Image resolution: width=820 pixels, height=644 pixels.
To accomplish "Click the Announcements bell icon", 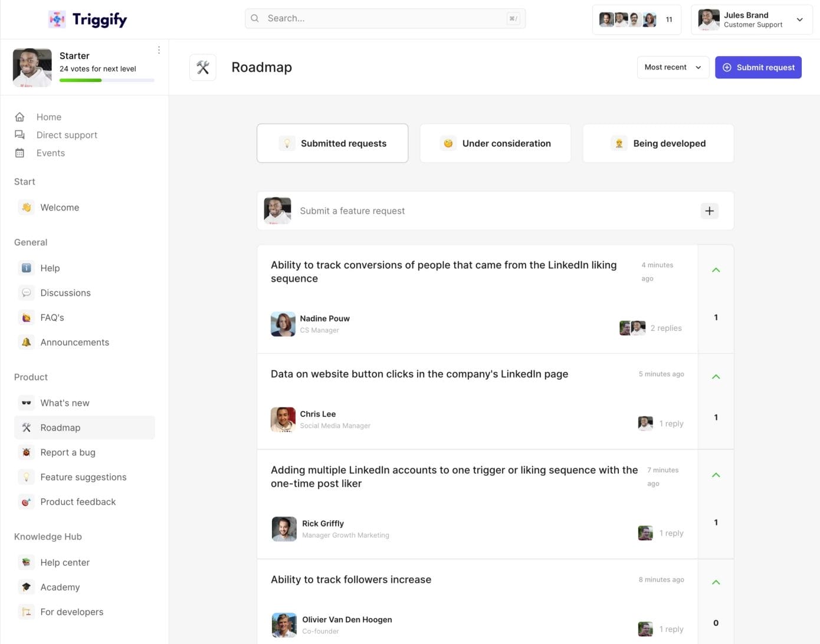I will (26, 342).
